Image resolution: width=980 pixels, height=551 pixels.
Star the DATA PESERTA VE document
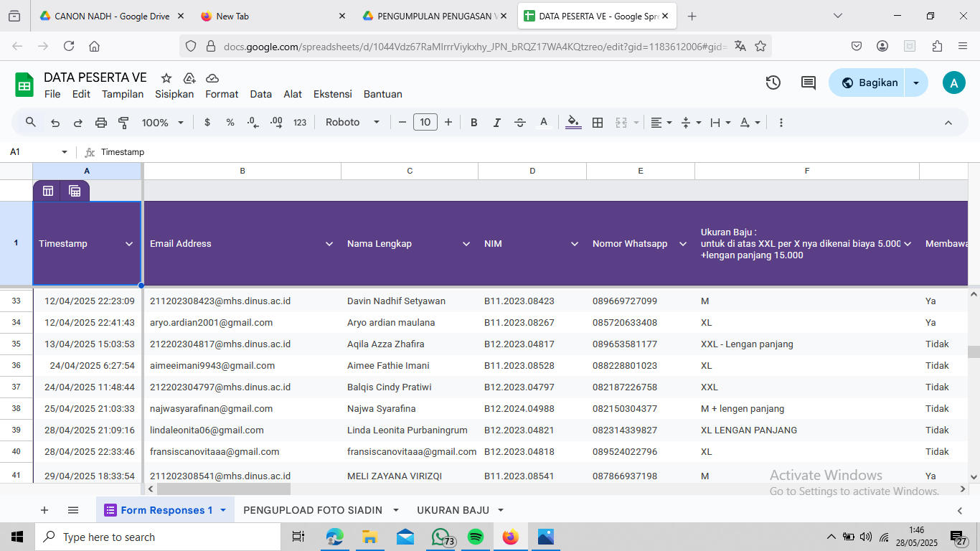tap(166, 78)
